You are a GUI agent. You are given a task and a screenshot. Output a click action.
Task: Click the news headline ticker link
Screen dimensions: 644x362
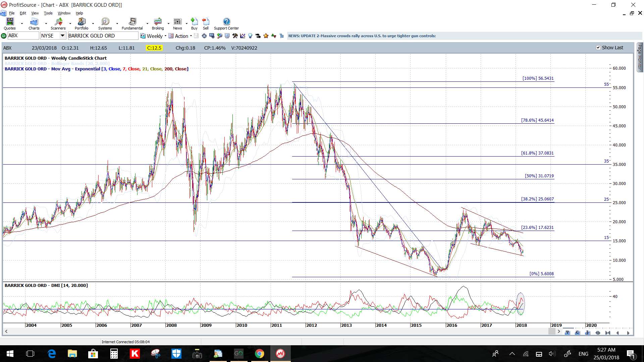coord(362,36)
